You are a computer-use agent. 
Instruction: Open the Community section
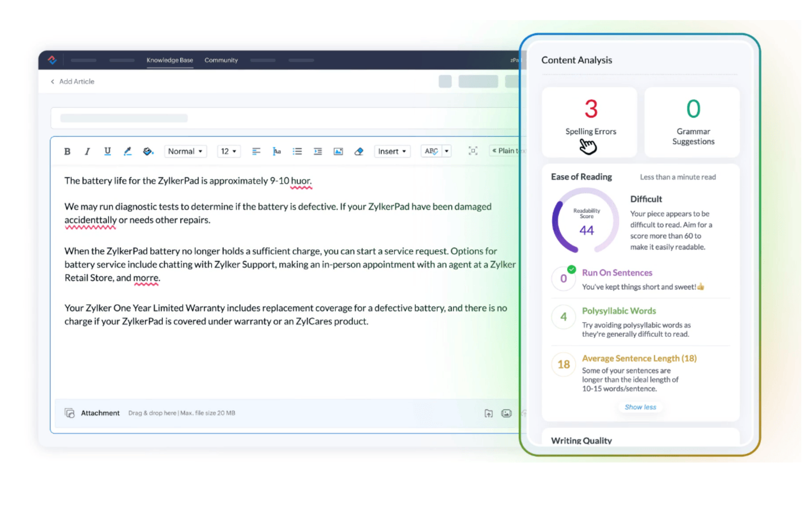221,60
